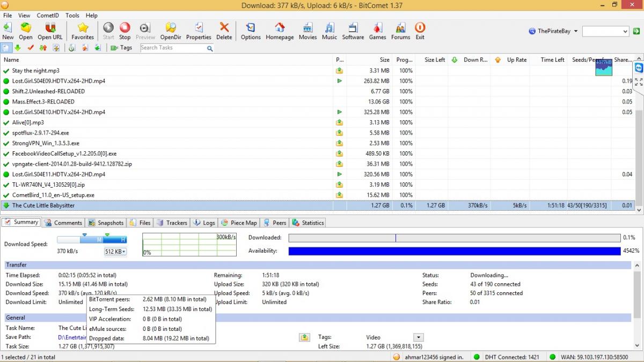The width and height of the screenshot is (644, 362).
Task: Switch to the Statistics tab
Action: click(308, 223)
